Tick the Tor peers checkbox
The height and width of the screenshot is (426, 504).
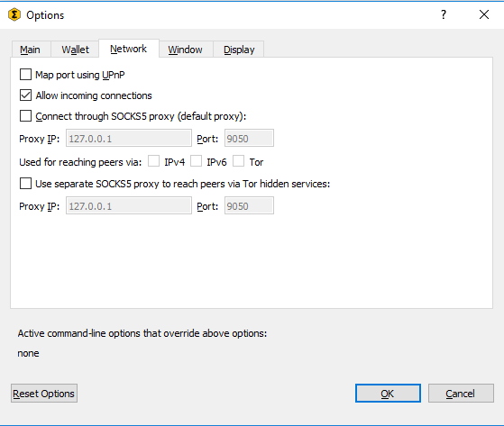(239, 161)
